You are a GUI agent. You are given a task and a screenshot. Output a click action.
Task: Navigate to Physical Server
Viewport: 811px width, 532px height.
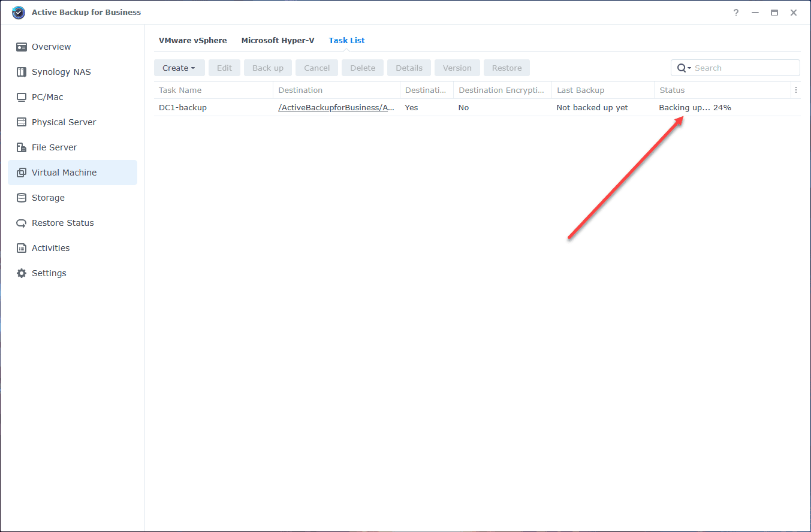73,122
